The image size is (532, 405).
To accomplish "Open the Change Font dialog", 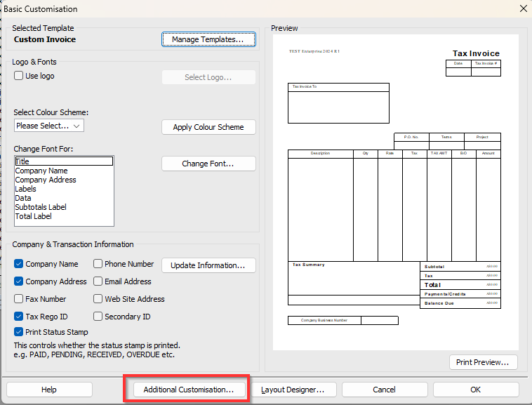I will coord(208,164).
